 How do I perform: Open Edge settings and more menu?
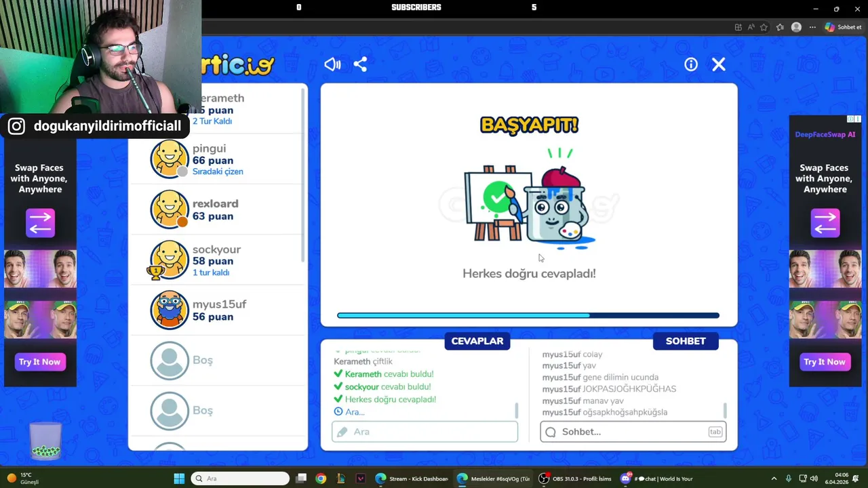pyautogui.click(x=812, y=27)
